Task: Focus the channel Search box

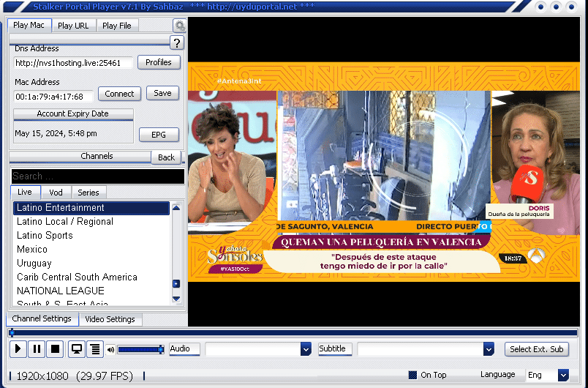Action: tap(98, 176)
